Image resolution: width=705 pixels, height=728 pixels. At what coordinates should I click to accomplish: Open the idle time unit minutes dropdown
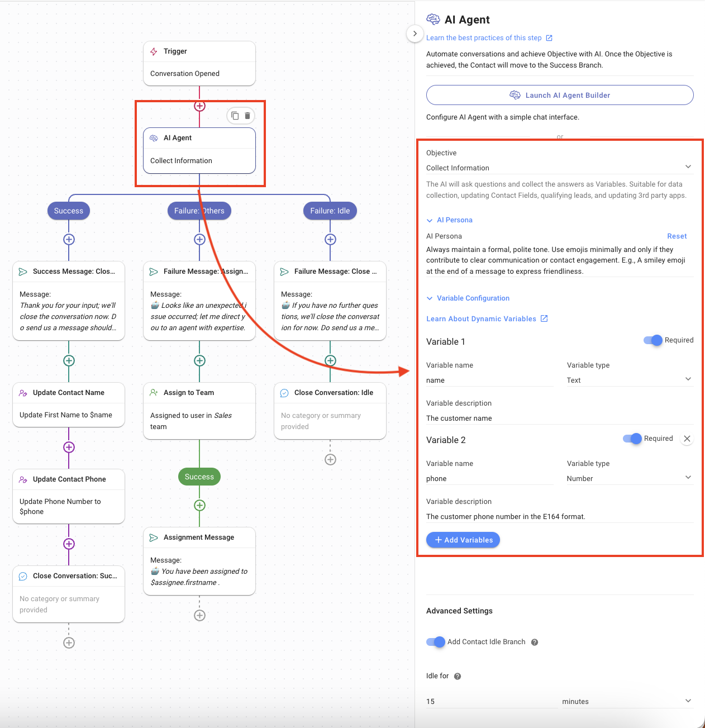(627, 701)
